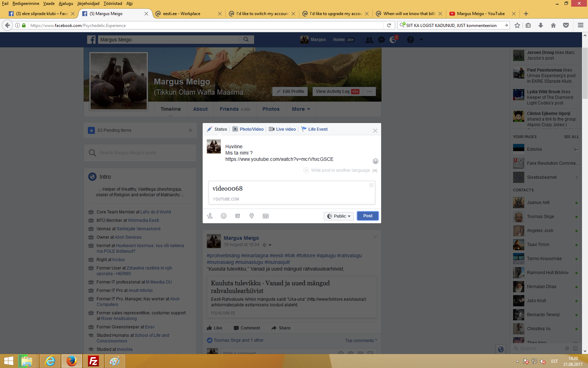588x368 pixels.
Task: Close the status composer with its X
Action: click(x=375, y=131)
